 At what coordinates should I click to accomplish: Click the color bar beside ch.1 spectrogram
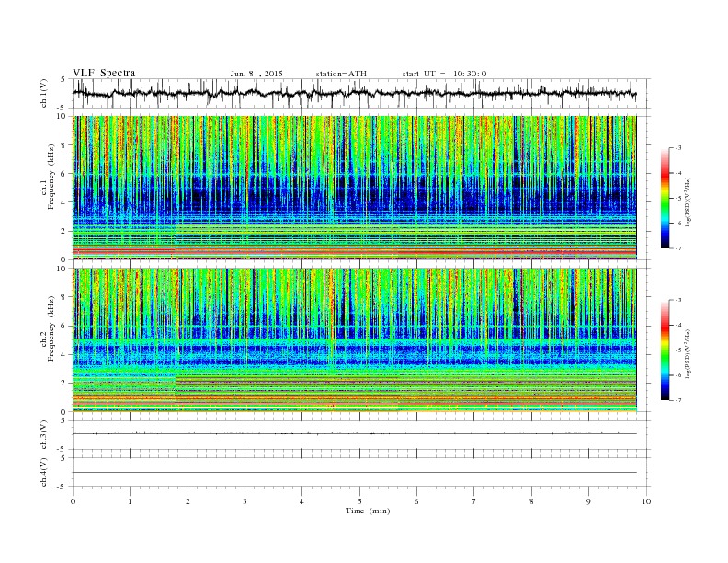665,199
